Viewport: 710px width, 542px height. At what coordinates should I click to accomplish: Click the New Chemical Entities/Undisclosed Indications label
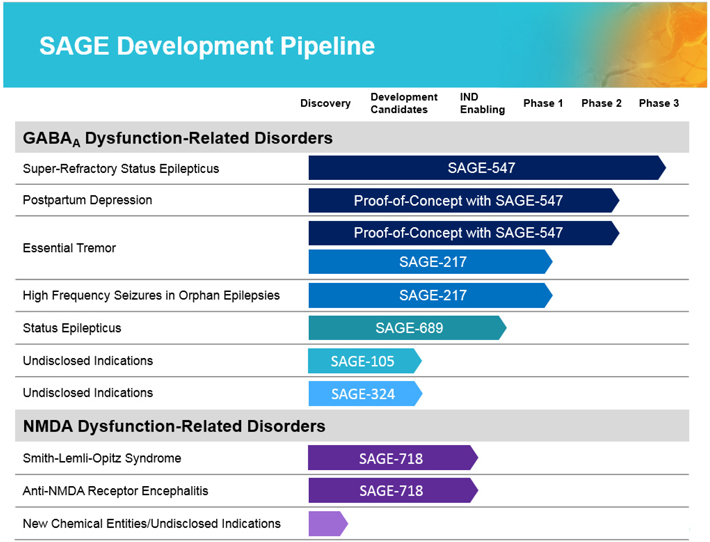point(152,523)
